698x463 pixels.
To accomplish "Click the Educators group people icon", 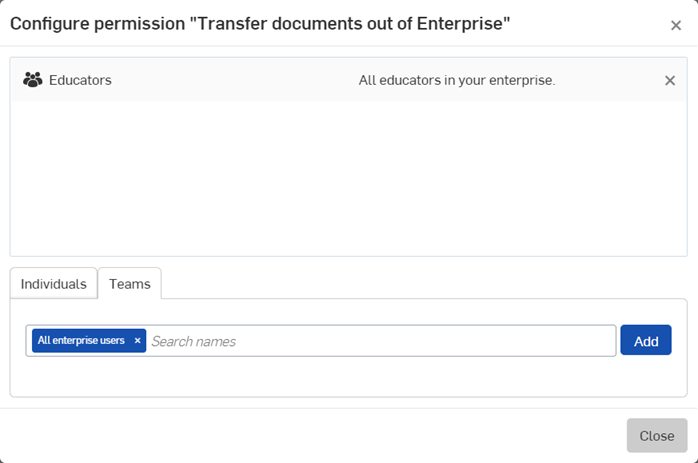I will (x=33, y=80).
